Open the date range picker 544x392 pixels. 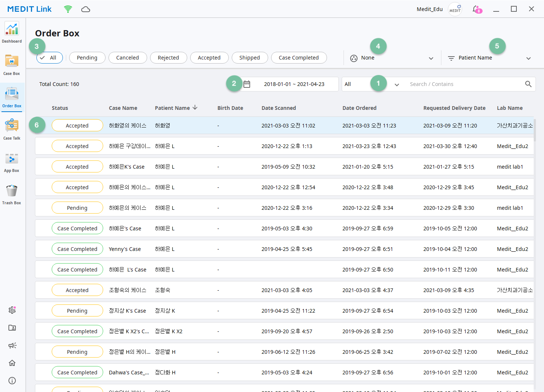290,84
